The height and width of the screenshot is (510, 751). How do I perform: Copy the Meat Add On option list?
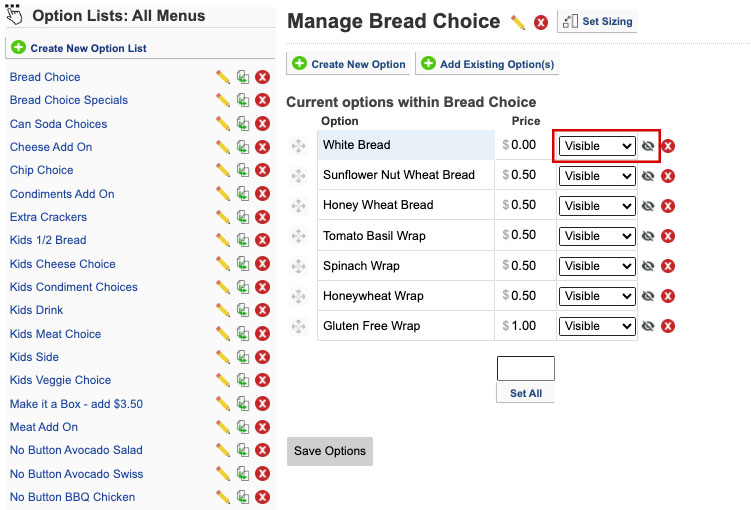point(243,427)
